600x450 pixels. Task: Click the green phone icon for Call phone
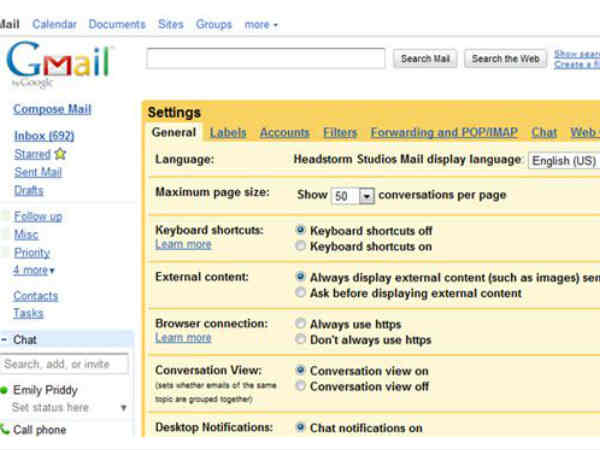(x=5, y=429)
